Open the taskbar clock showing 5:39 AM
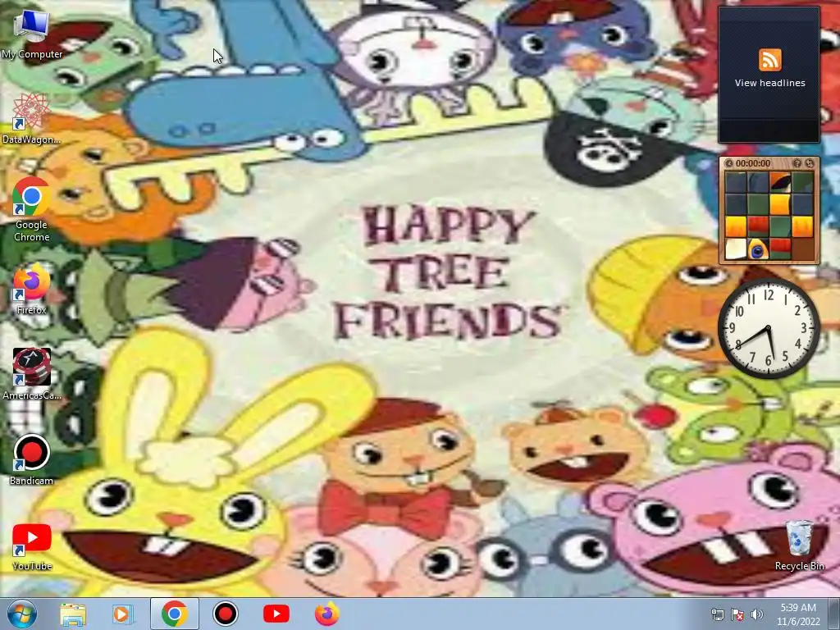840x630 pixels. pos(798,614)
